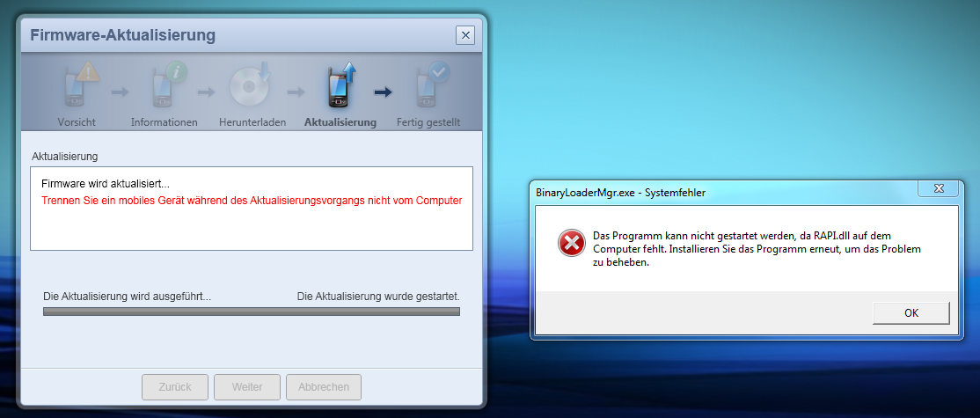Click the Herunterladen disc download icon
The width and height of the screenshot is (980, 418).
tap(250, 84)
